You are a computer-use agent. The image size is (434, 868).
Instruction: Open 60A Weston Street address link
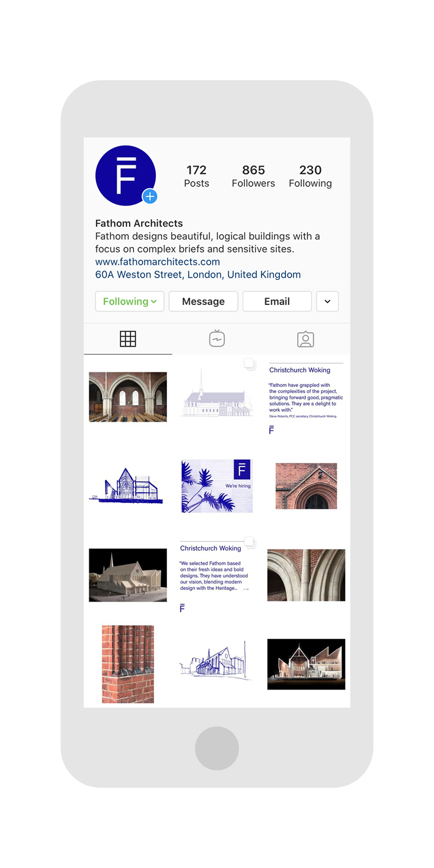click(x=198, y=274)
